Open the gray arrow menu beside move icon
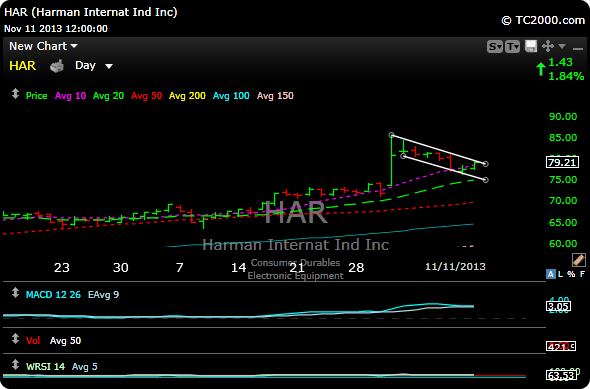This screenshot has width=590, height=389. click(562, 46)
